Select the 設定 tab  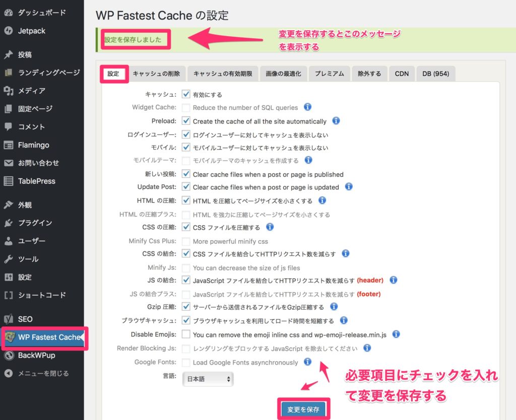113,74
